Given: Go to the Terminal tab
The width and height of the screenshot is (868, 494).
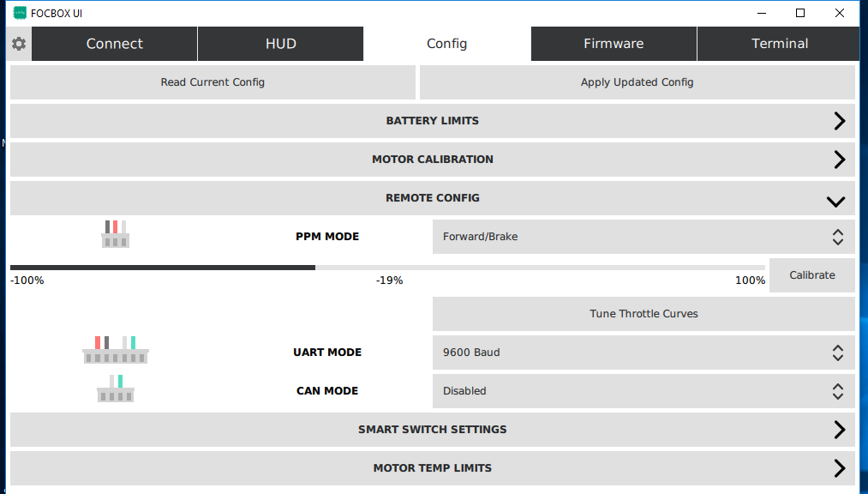Looking at the screenshot, I should 779,44.
